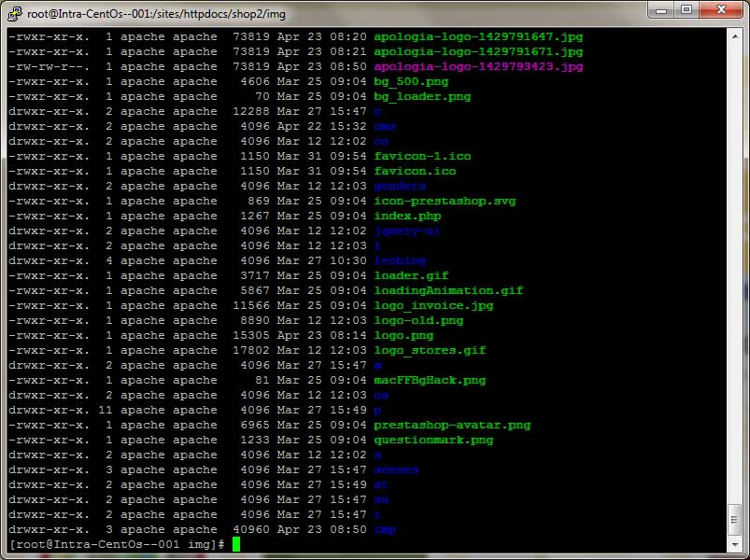Click icon-prestashop.svg file name

pos(445,202)
